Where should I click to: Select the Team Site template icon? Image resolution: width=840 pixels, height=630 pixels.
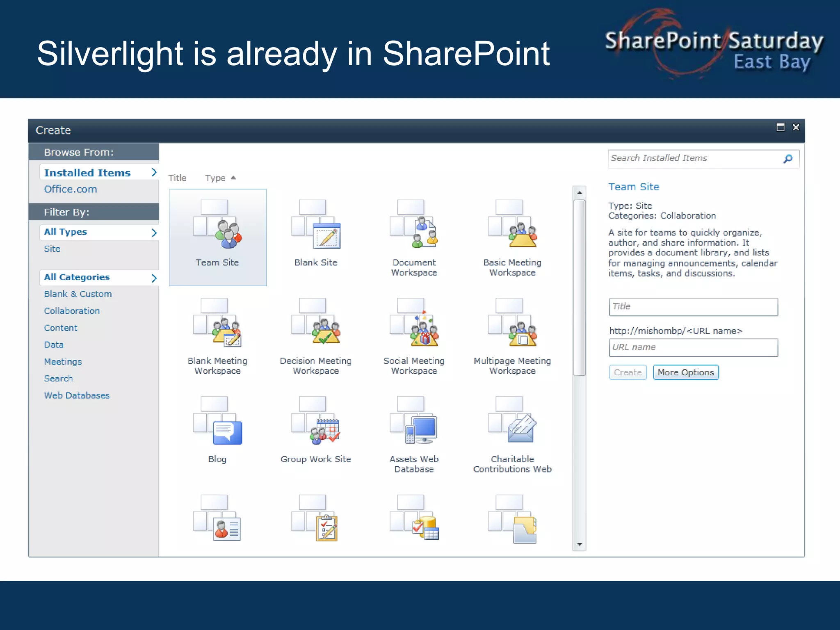(x=217, y=224)
